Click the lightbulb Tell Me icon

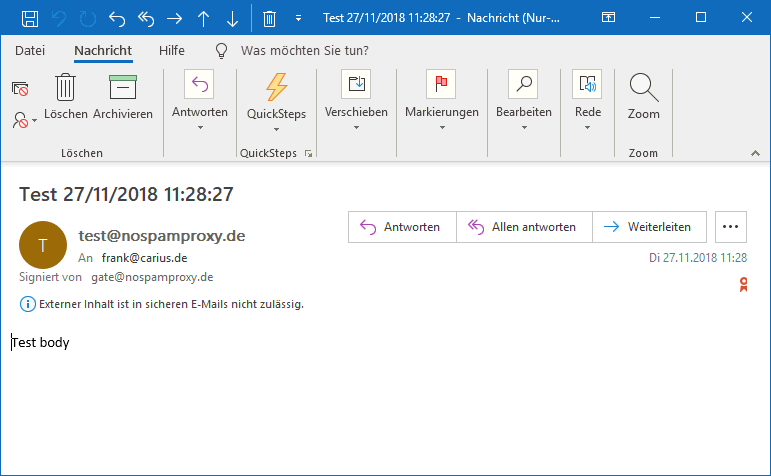tap(222, 51)
